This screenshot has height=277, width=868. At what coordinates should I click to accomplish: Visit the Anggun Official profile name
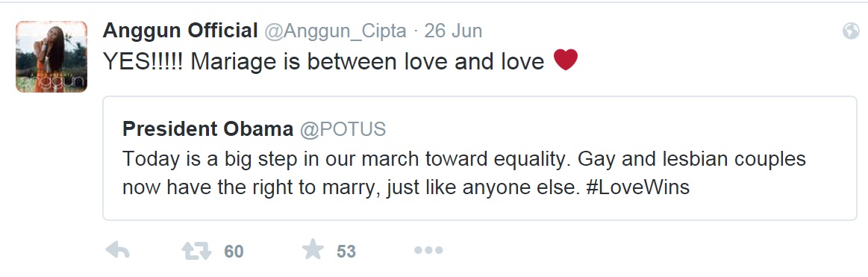point(181,31)
